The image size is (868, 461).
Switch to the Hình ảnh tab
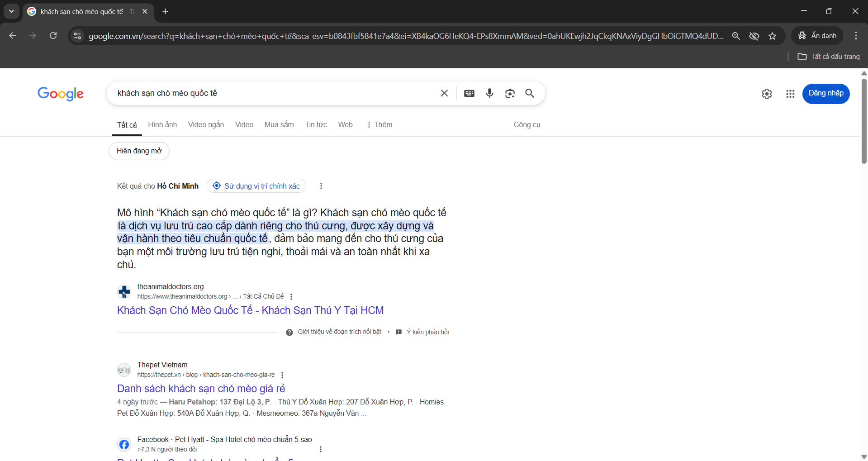(162, 125)
